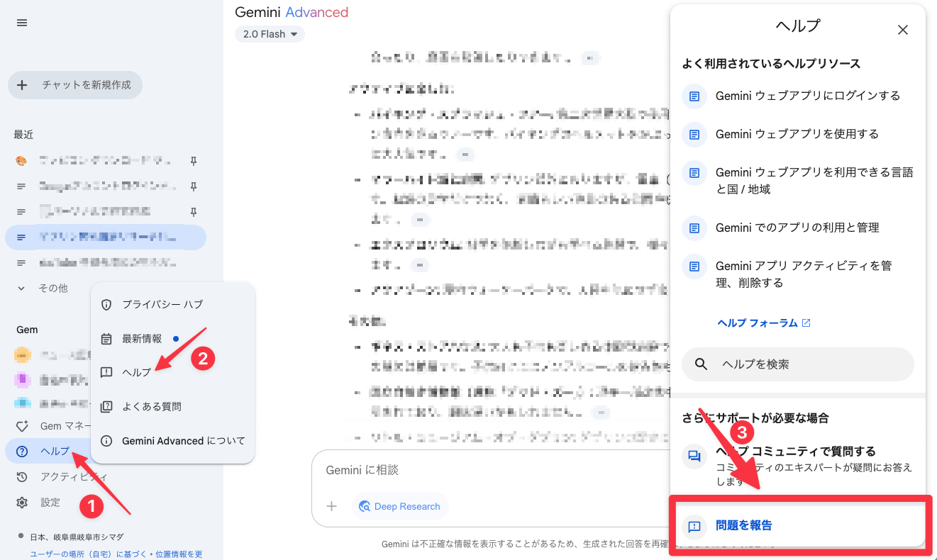Click the 問題を報告 feedback icon
The image size is (937, 560).
click(x=694, y=526)
